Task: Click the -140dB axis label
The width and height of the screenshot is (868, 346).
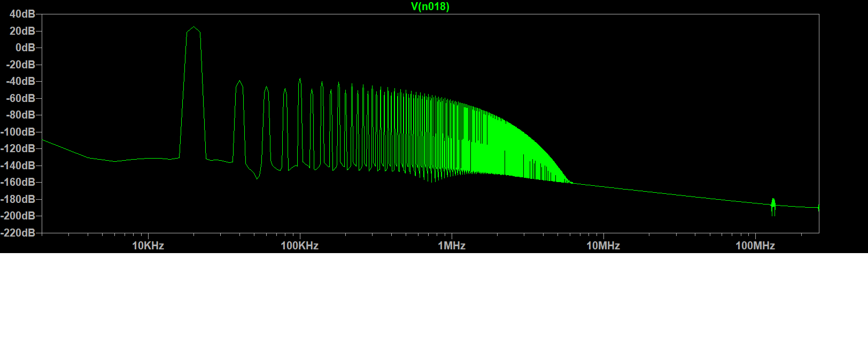Action: [18, 166]
